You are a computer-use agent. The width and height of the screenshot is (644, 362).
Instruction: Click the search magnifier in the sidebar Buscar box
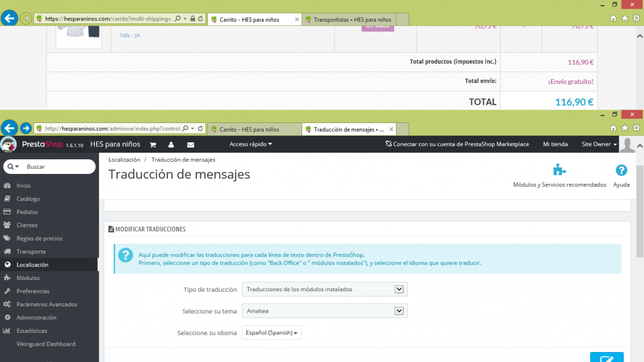click(11, 166)
